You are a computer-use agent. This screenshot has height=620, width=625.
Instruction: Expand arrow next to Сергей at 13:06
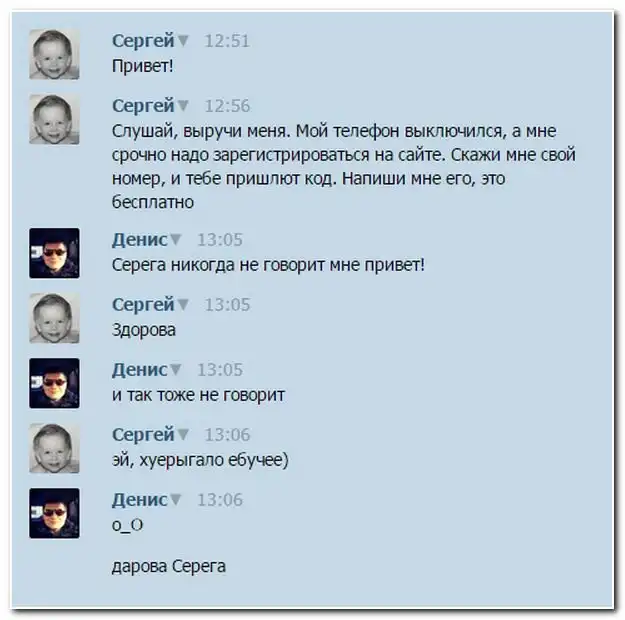(x=183, y=435)
